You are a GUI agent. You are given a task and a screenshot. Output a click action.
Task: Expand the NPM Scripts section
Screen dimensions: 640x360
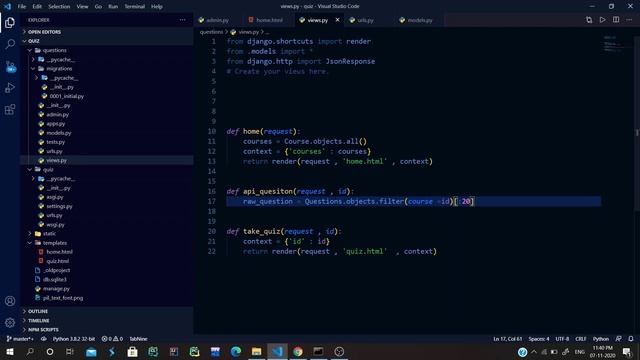tap(107, 329)
